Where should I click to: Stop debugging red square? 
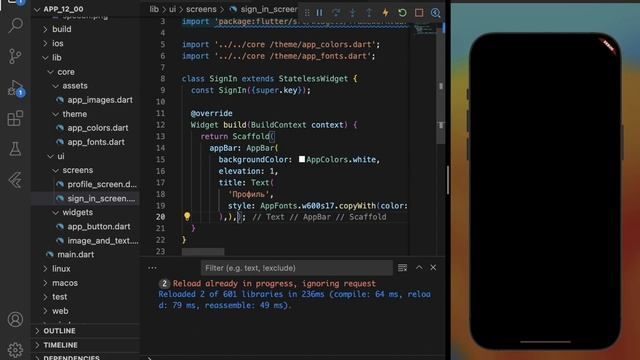(419, 13)
